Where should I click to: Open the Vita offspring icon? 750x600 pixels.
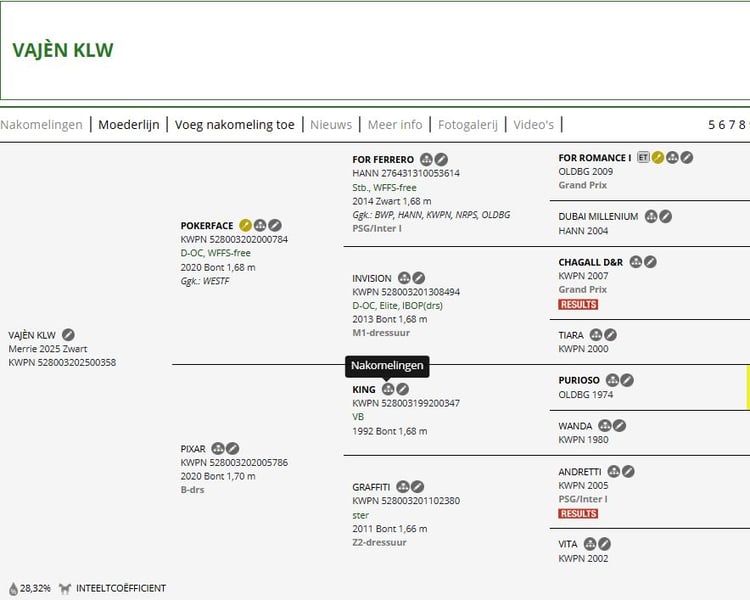coord(590,544)
